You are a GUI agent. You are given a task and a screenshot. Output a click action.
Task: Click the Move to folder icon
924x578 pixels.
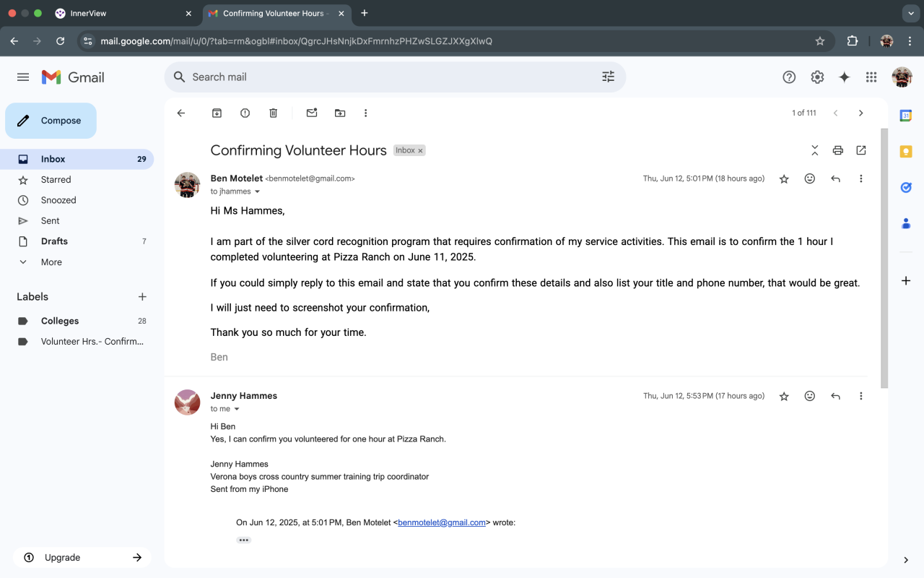click(x=340, y=113)
